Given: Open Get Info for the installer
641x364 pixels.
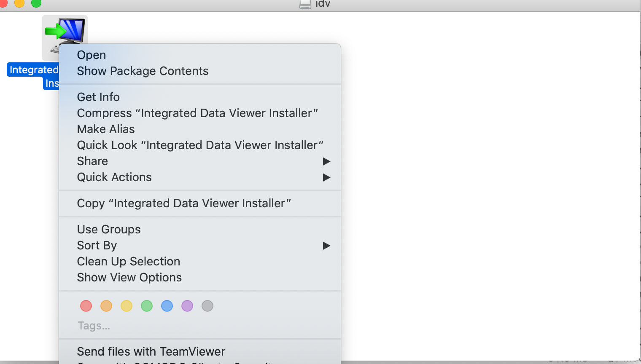Looking at the screenshot, I should 98,97.
